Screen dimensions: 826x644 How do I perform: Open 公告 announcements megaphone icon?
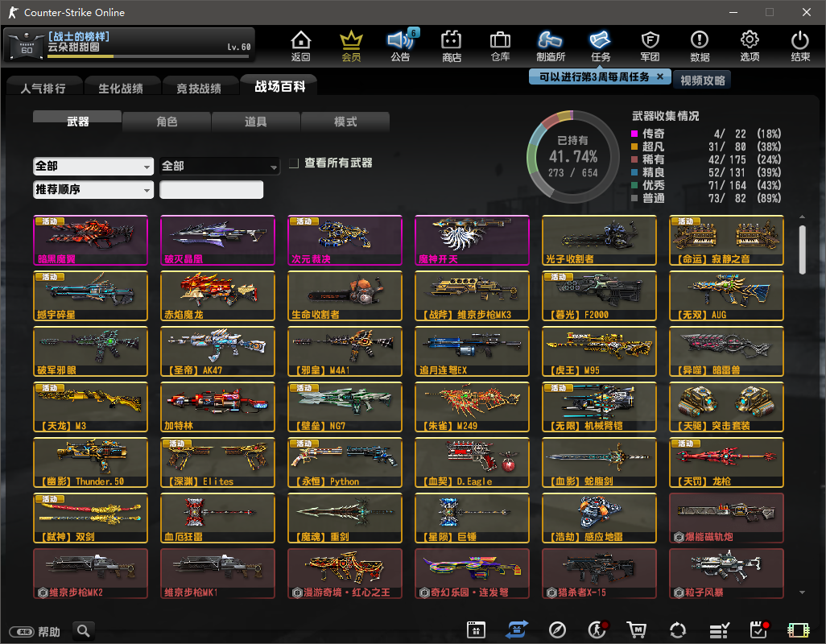click(400, 46)
